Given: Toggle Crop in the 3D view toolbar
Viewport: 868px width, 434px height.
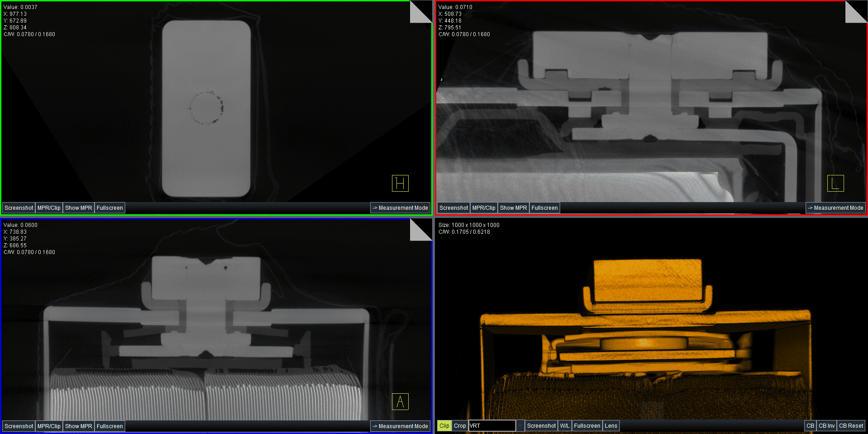Looking at the screenshot, I should coord(460,426).
